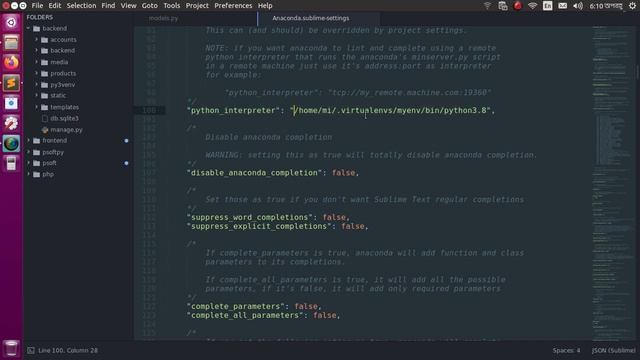Toggle the side bar panel switcher icon
Viewport: 640px width, 360px height.
(x=31, y=350)
